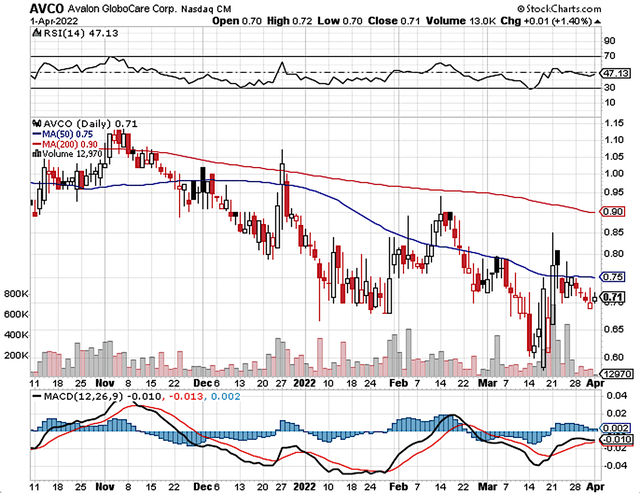Click the AVCO (Daily) 0.71 legend

click(x=90, y=124)
